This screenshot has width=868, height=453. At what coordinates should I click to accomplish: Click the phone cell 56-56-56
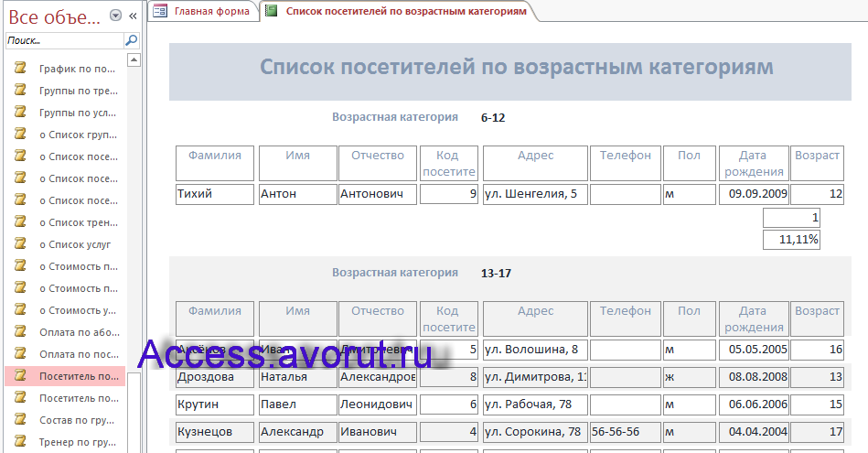click(626, 432)
